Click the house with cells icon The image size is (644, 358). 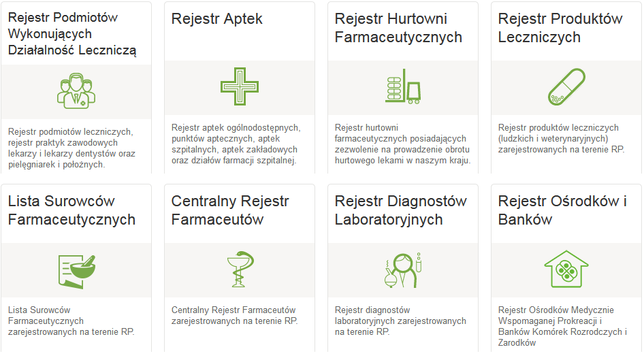(x=566, y=270)
